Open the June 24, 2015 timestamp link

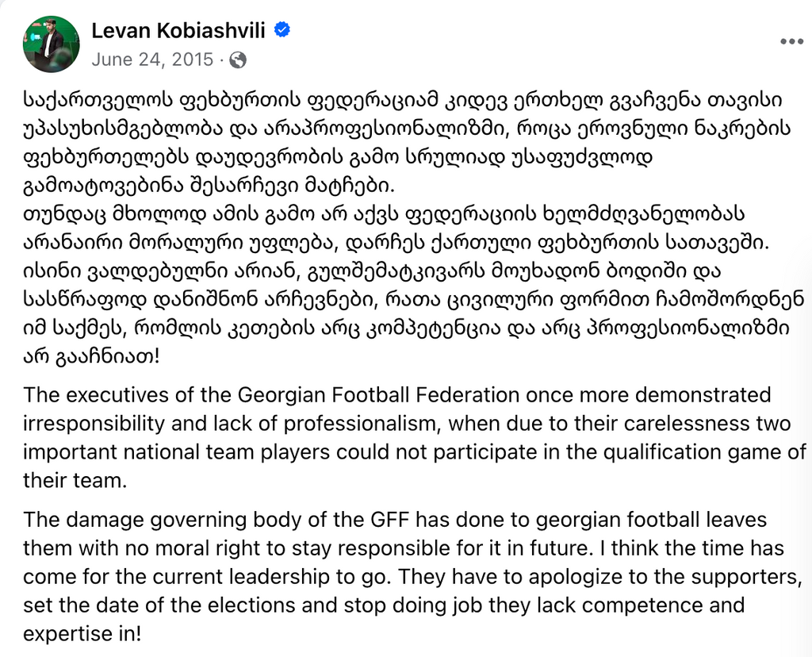152,60
